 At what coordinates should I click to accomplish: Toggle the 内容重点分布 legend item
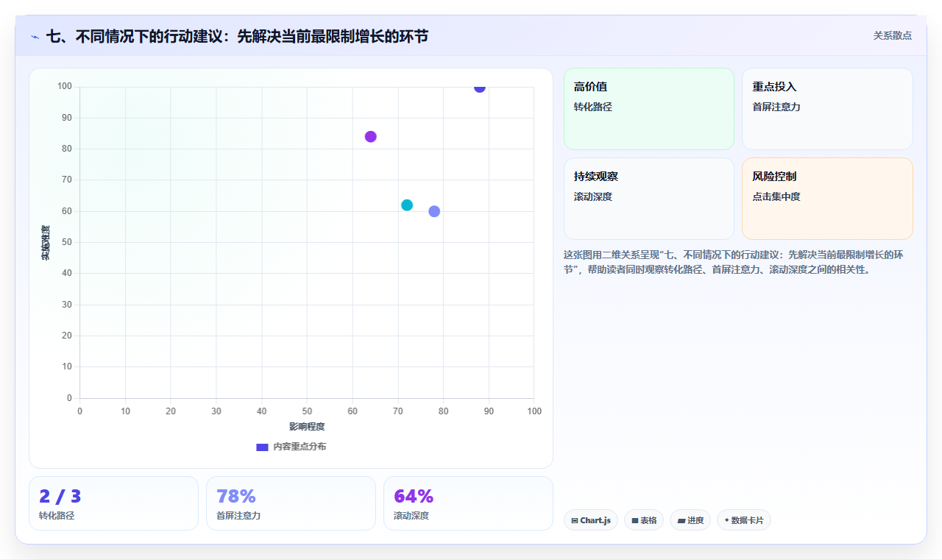(x=291, y=447)
